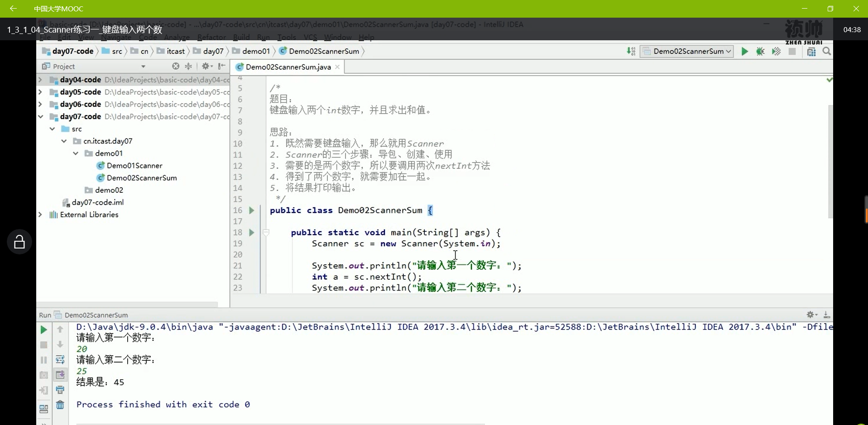The height and width of the screenshot is (425, 868).
Task: Move up the stack trace arrow
Action: [60, 330]
